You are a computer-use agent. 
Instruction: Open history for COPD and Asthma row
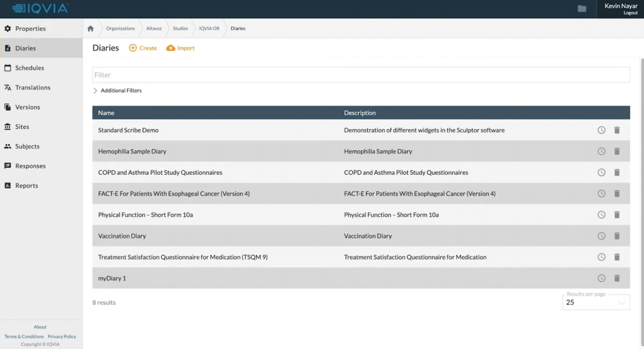coord(601,172)
